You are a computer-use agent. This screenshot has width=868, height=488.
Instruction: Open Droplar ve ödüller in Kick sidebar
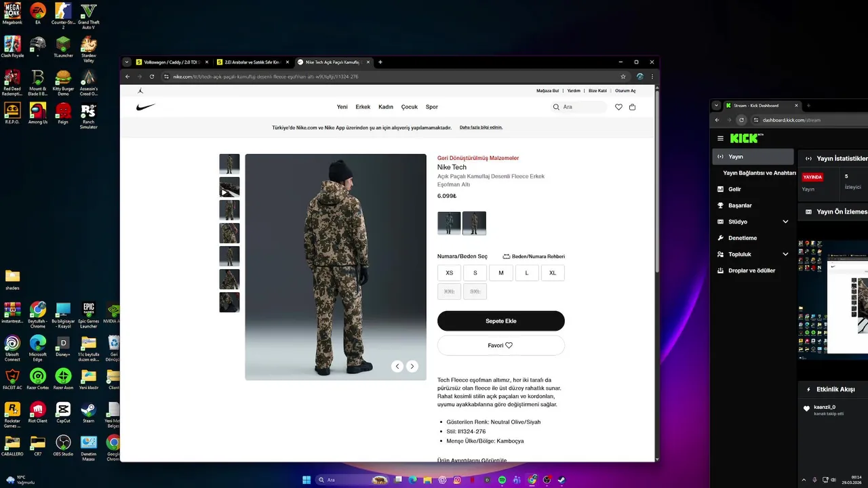pyautogui.click(x=753, y=270)
